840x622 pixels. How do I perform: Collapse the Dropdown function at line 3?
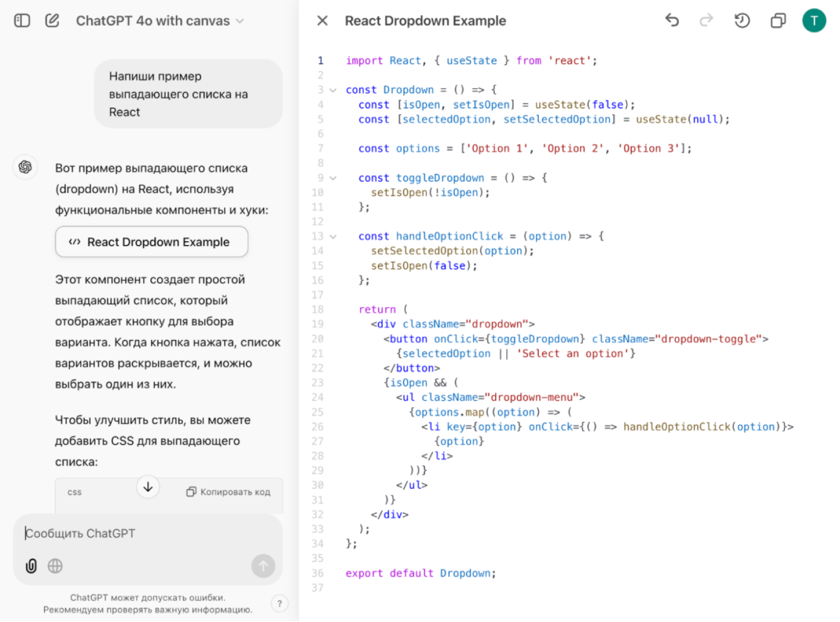(x=333, y=90)
